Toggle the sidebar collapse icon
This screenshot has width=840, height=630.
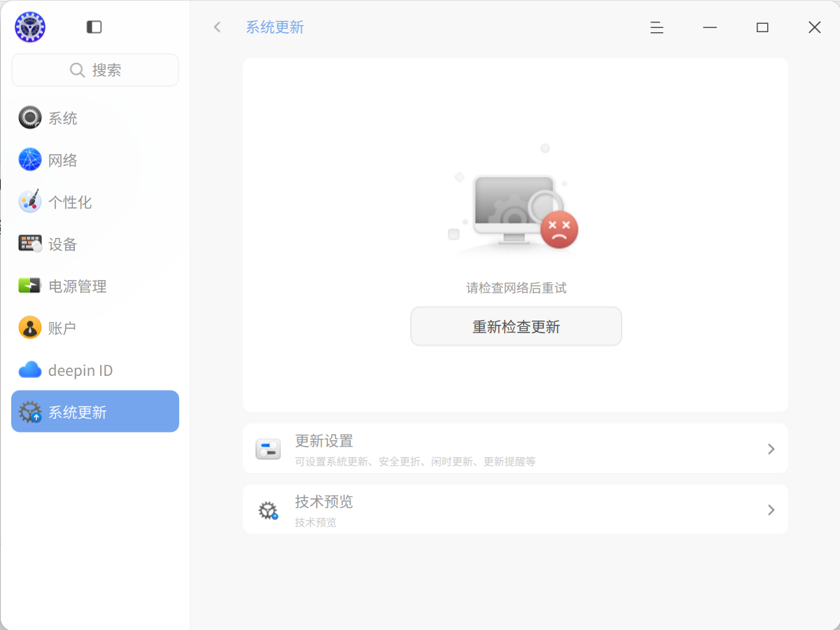94,27
